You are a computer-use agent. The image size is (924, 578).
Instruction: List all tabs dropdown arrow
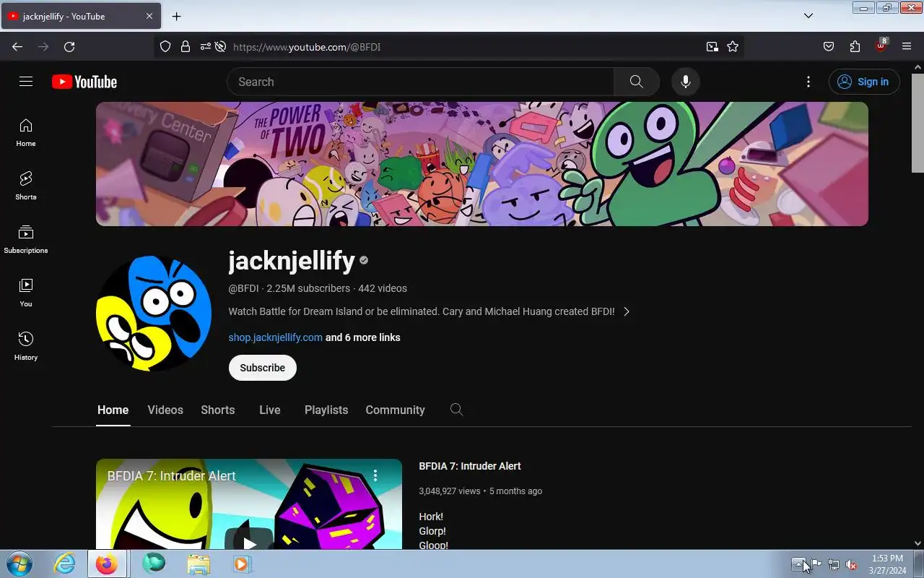click(808, 16)
